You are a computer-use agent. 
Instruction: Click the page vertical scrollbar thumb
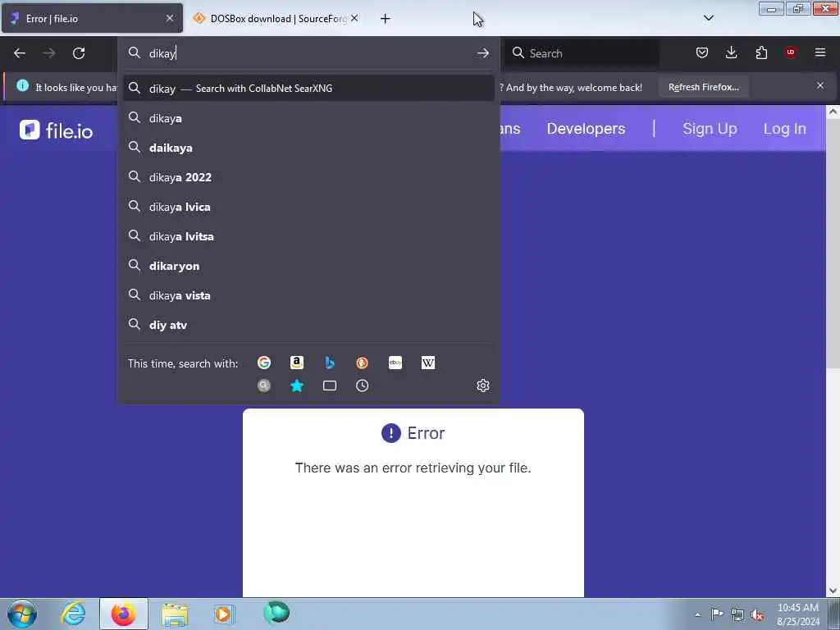click(x=833, y=244)
